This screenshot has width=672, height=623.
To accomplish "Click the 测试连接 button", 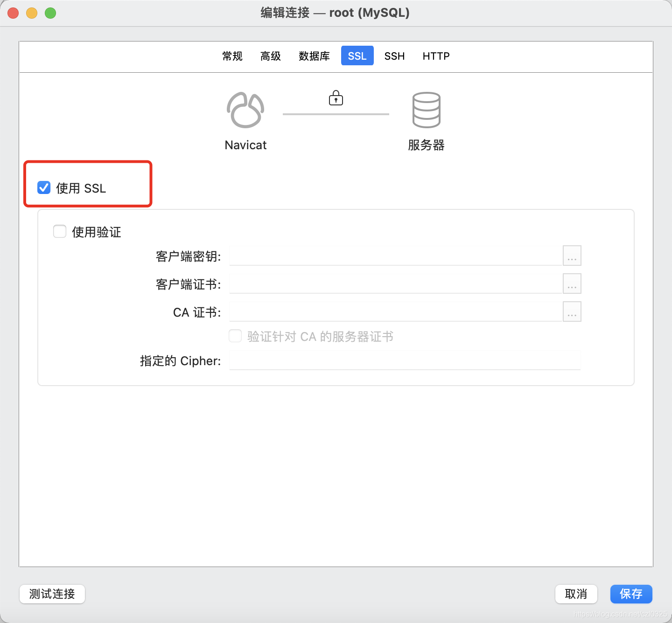I will coord(52,594).
